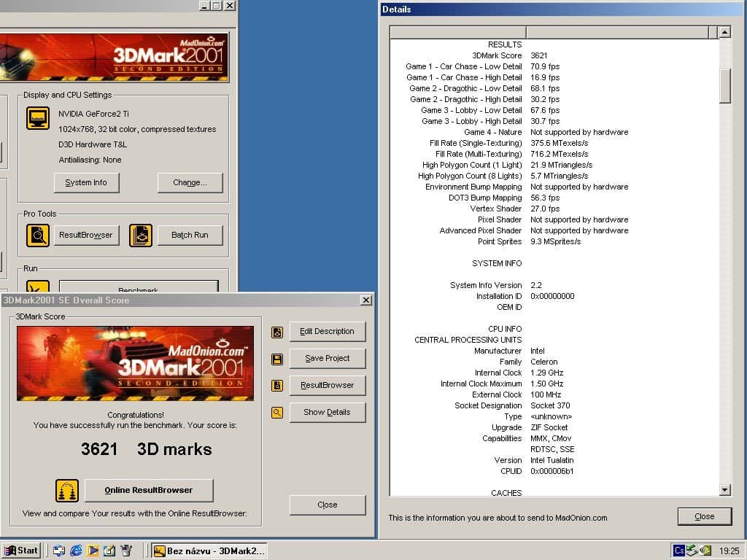
Task: Click the Online ResultBrowser podium icon
Action: click(67, 491)
